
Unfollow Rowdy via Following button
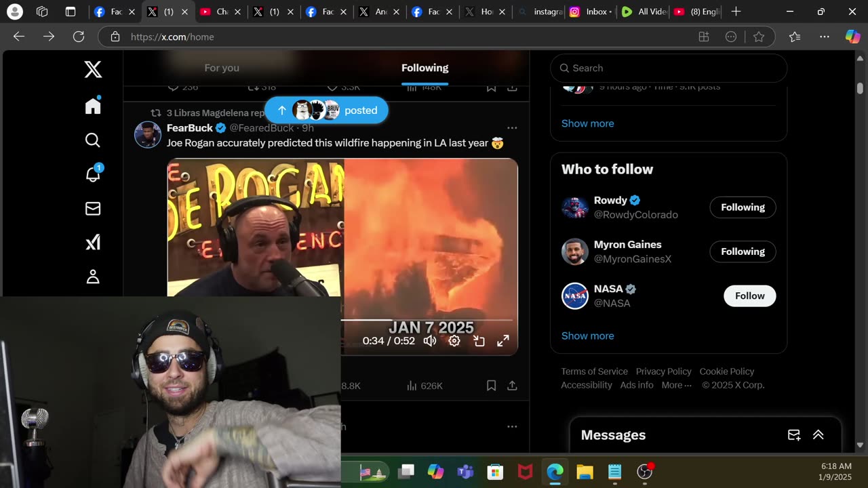tap(743, 207)
